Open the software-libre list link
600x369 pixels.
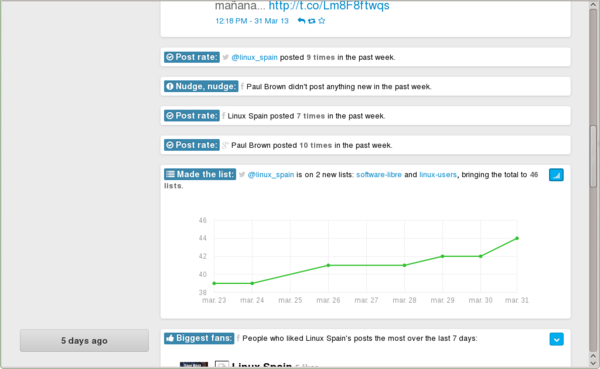[379, 175]
